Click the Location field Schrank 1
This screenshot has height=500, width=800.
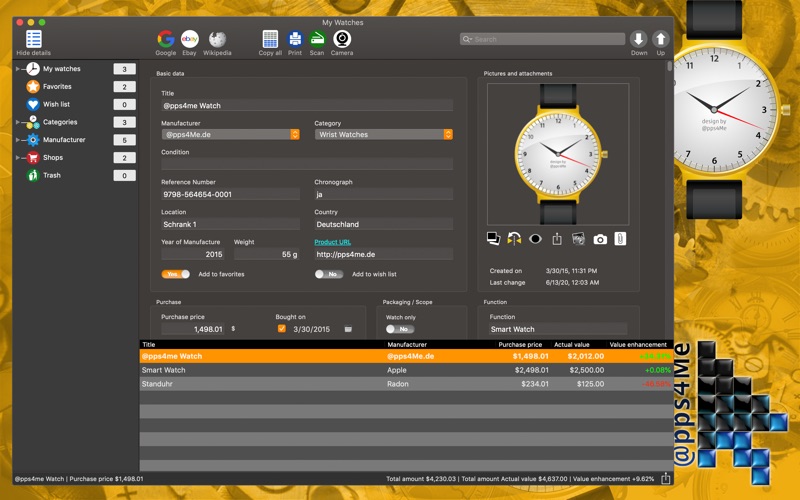point(230,224)
